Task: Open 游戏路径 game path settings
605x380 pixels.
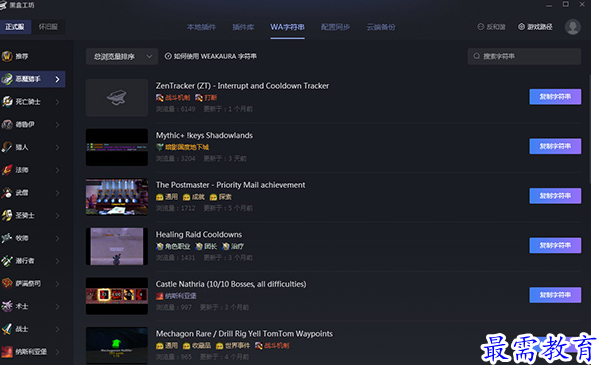Action: click(535, 27)
